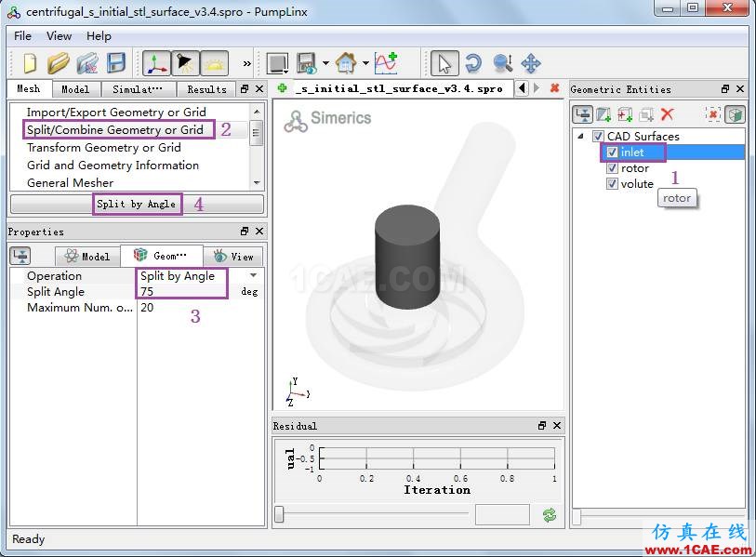Select Split/Combine Geometry or Grid
The height and width of the screenshot is (557, 756).
115,130
